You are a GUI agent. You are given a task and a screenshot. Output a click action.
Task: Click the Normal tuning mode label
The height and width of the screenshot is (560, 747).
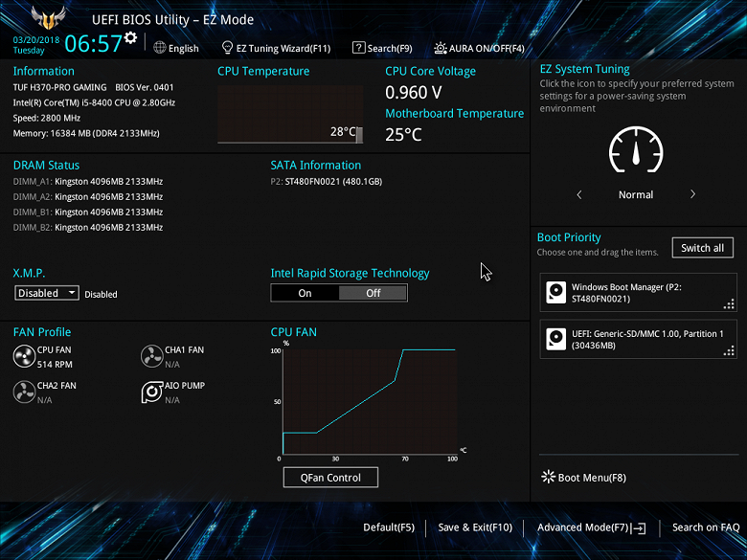pos(636,194)
